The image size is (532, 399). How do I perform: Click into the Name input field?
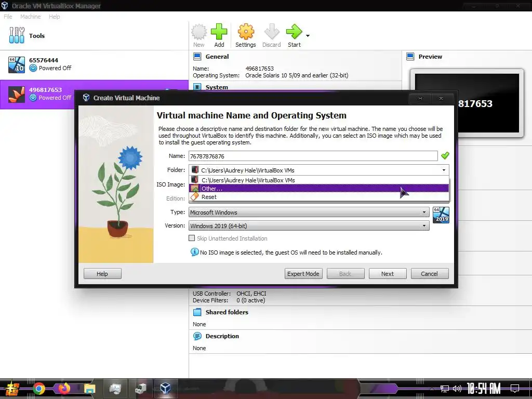pos(313,156)
